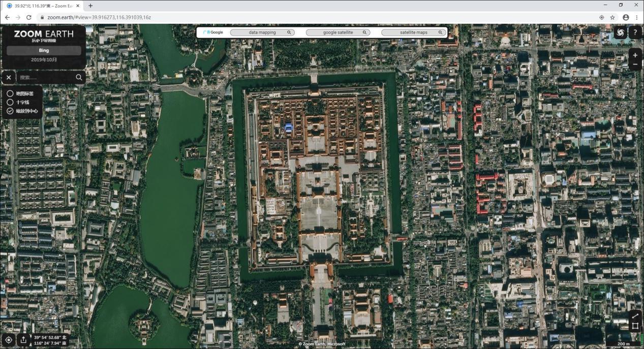
Task: Change the date from 2019年10月
Action: 44,59
